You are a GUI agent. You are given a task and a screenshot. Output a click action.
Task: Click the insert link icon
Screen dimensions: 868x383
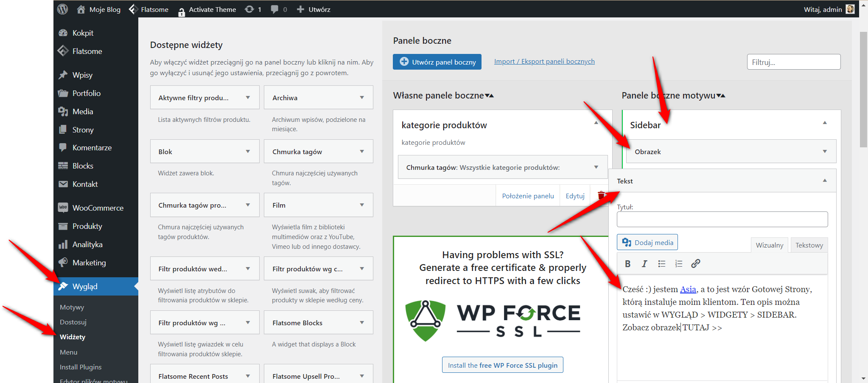pos(695,264)
